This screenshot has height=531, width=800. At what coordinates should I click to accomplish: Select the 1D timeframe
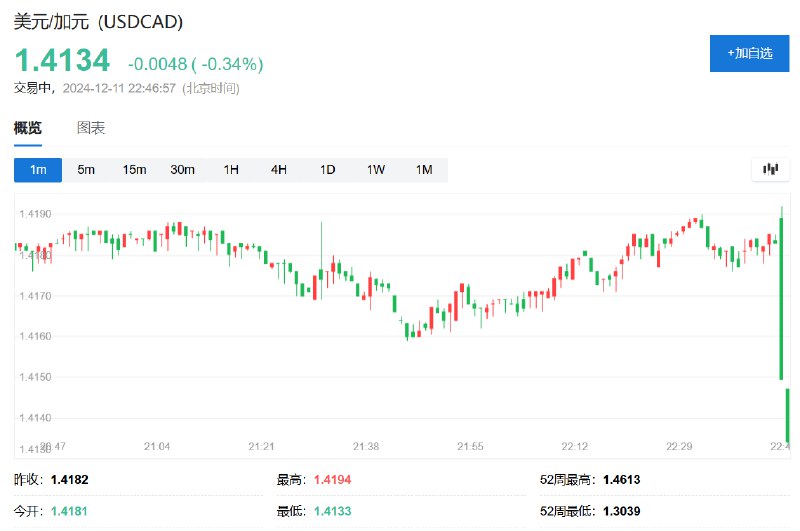coord(327,170)
